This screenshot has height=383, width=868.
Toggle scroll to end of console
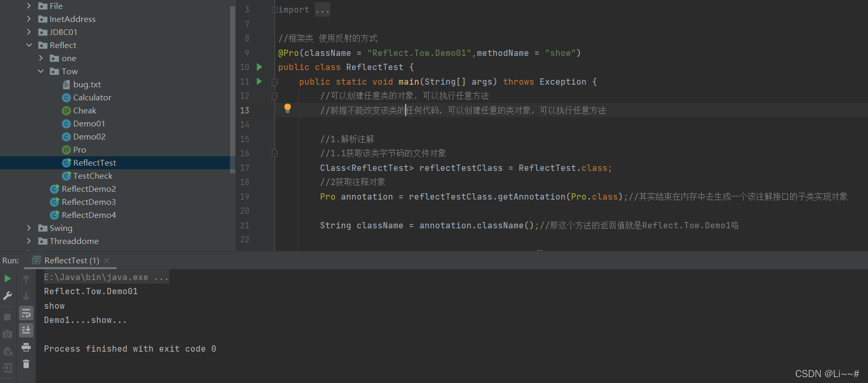click(x=26, y=330)
